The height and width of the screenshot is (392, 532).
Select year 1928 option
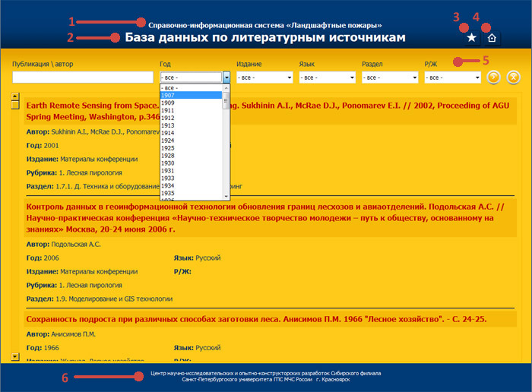(191, 155)
